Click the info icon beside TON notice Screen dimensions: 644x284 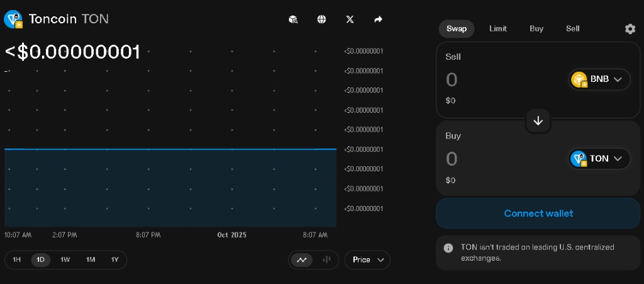[448, 248]
